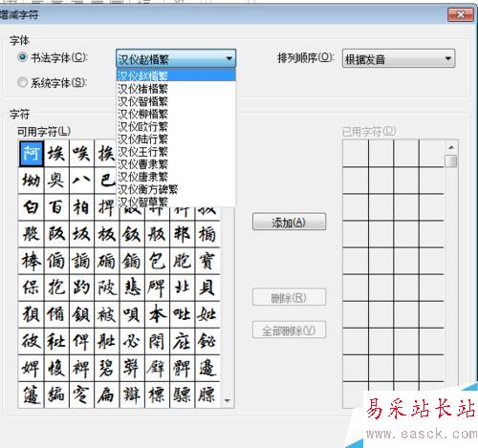
Task: Choose 汉仪王行繁 in the font list
Action: [176, 152]
